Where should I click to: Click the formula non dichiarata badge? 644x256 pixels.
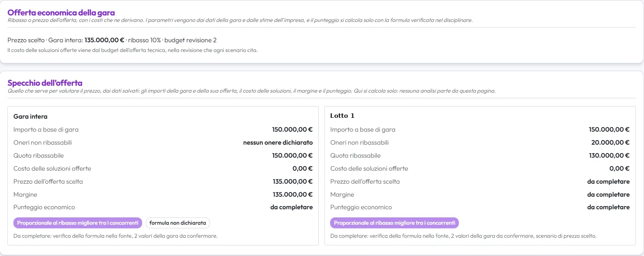(x=177, y=223)
